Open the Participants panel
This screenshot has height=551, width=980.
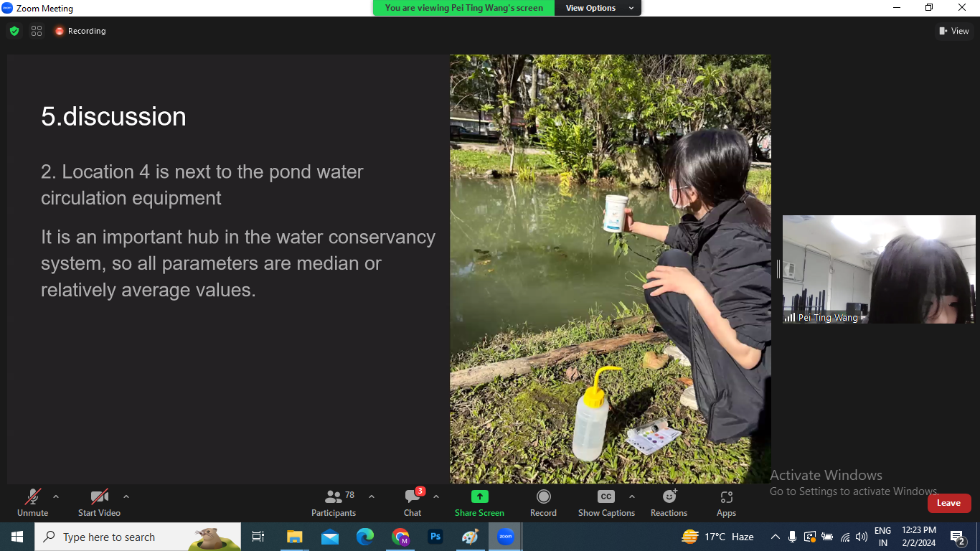click(x=334, y=503)
